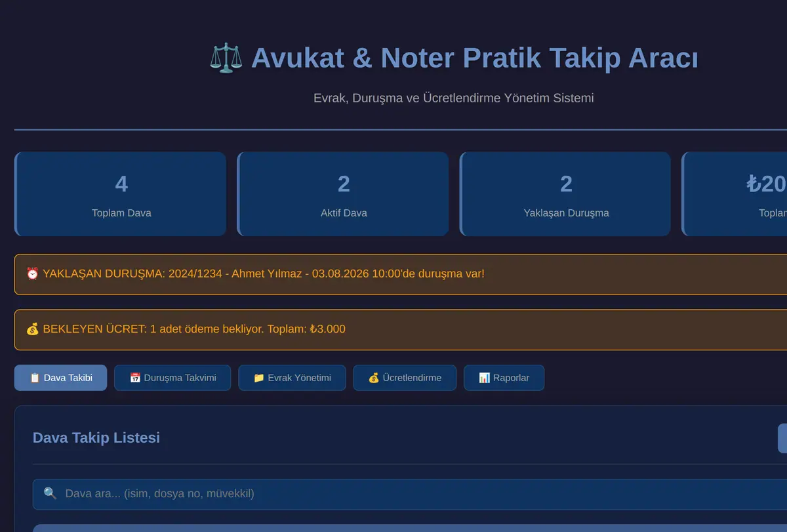Click the scales of justice logo icon
787x532 pixels.
[x=226, y=58]
